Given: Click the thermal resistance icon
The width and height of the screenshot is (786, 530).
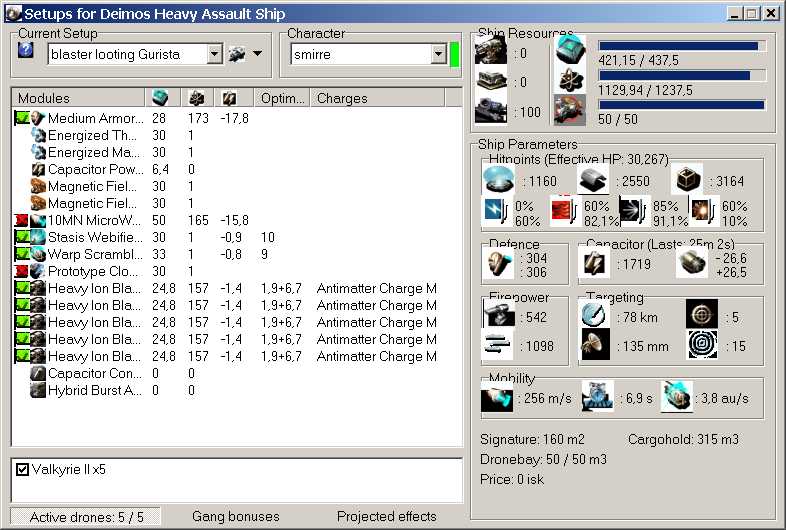Looking at the screenshot, I should 564,211.
